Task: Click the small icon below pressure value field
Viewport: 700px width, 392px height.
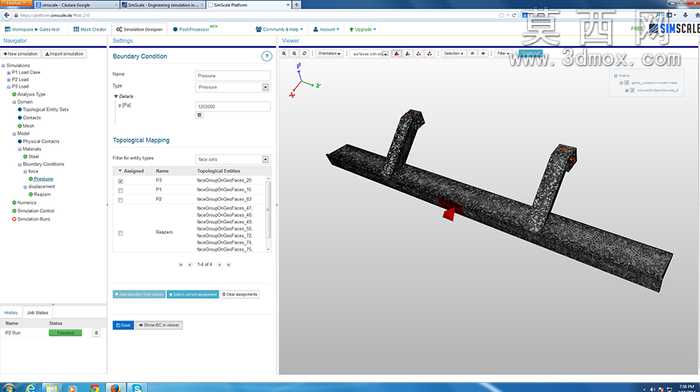Action: 199,115
